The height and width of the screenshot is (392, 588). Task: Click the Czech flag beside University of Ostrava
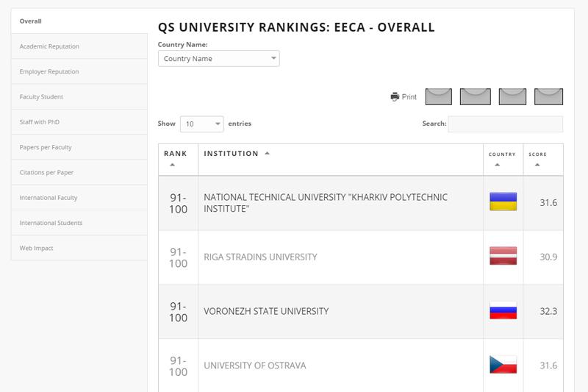tap(503, 365)
